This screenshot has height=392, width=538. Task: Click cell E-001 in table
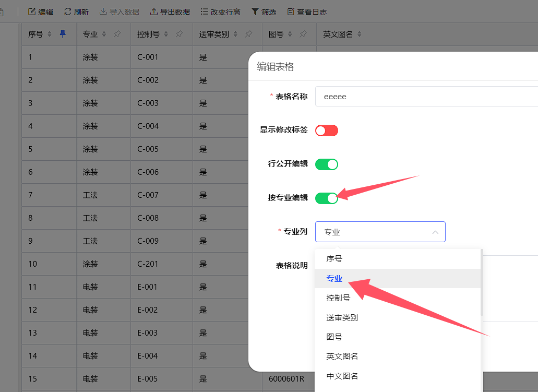162,287
